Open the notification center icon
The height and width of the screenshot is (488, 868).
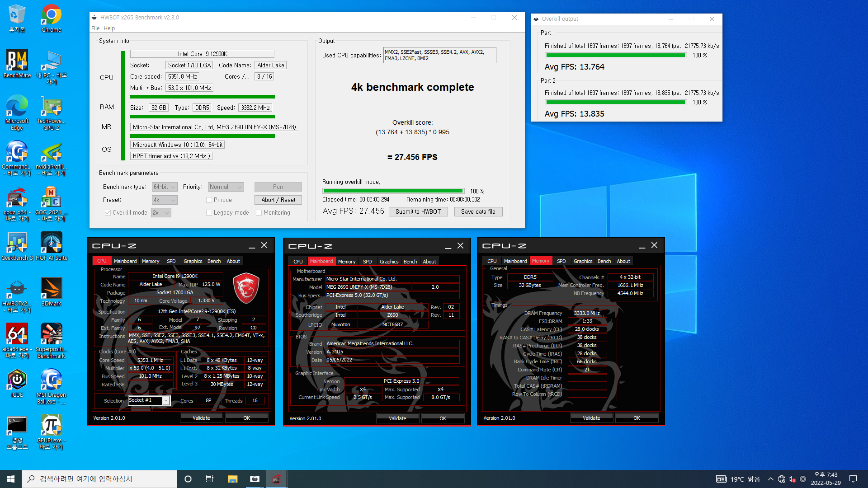[853, 479]
